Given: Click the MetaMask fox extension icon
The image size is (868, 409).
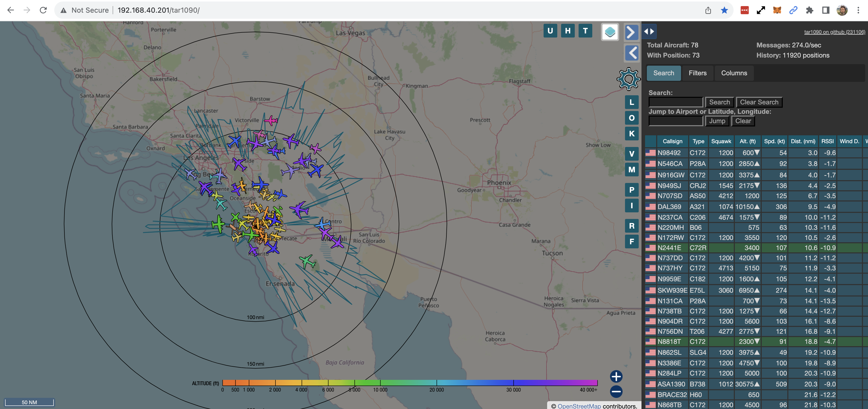Looking at the screenshot, I should click(x=777, y=10).
